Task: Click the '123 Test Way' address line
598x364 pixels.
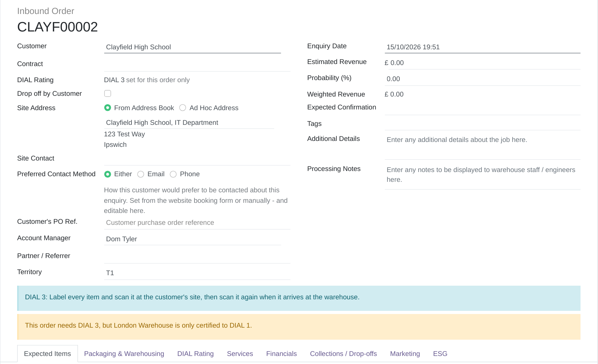Action: point(124,134)
